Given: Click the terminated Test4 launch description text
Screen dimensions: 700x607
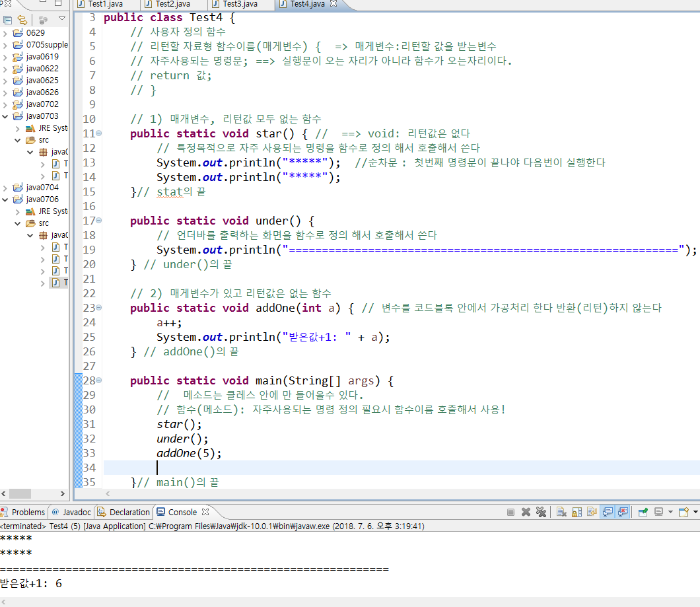Looking at the screenshot, I should pyautogui.click(x=212, y=526).
